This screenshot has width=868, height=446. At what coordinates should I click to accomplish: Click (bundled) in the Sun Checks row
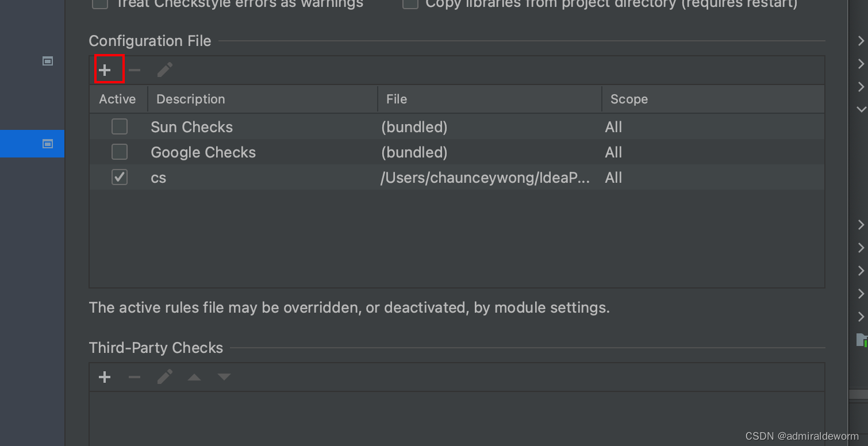tap(414, 127)
